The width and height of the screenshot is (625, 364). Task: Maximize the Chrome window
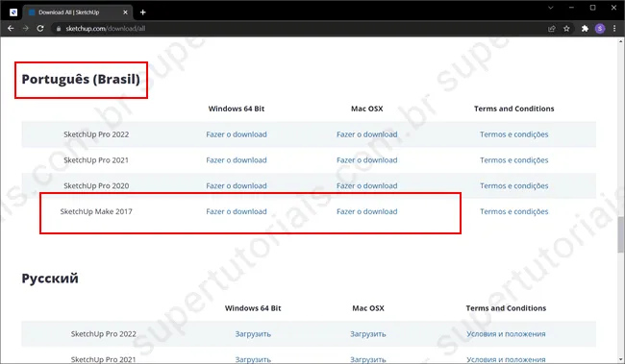click(x=592, y=8)
